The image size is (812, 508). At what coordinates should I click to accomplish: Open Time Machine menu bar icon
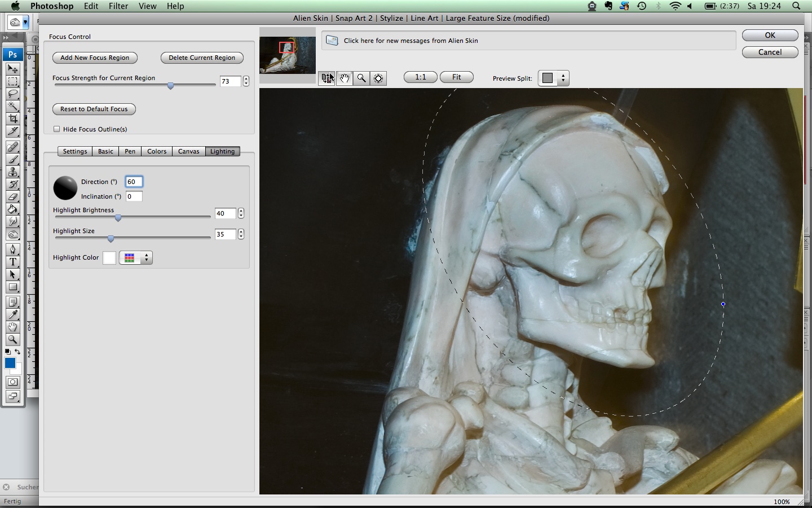[642, 6]
